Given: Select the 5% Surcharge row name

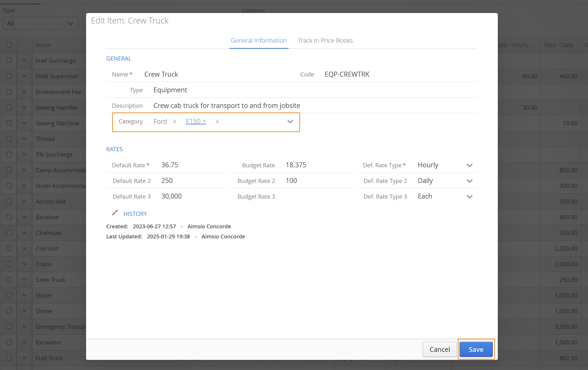Looking at the screenshot, I should [x=54, y=155].
